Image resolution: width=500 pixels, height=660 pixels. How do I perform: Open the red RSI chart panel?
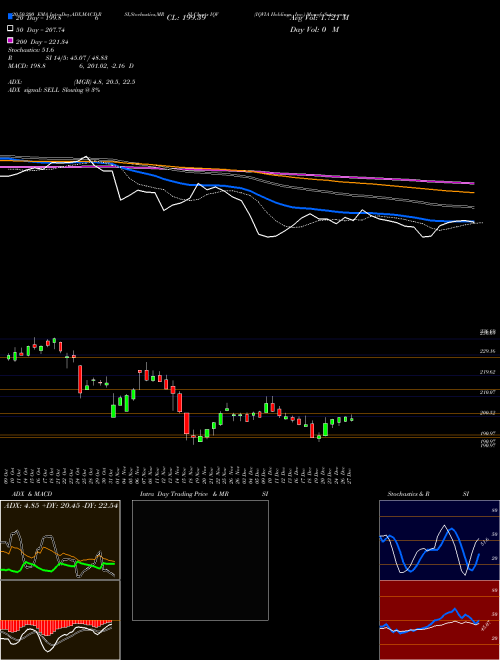click(439, 620)
